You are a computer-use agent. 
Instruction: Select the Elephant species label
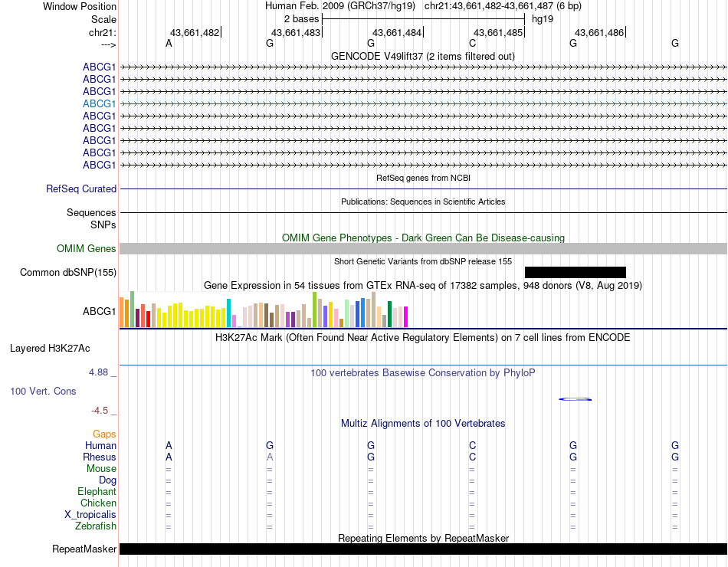point(97,492)
